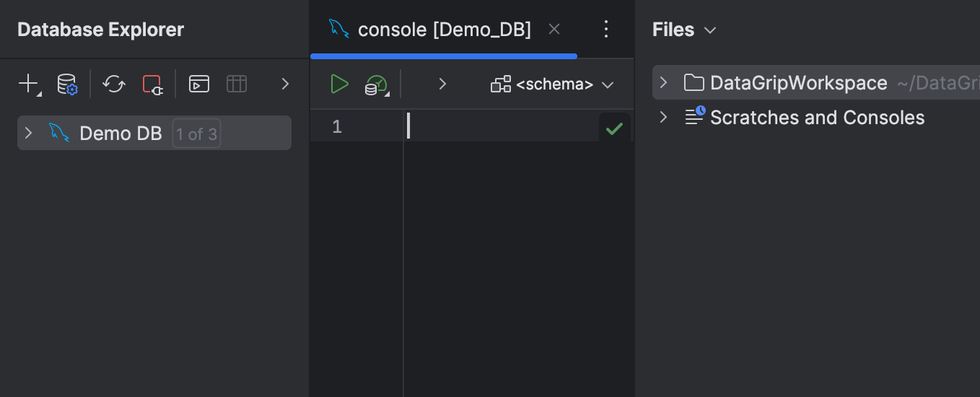Select the Demo DB data source row
Image resolution: width=980 pixels, height=397 pixels.
click(154, 133)
